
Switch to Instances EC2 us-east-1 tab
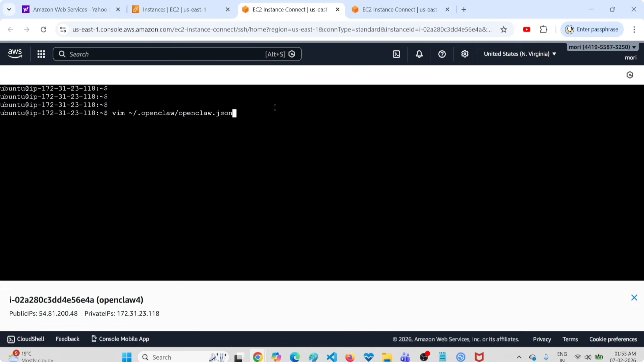[174, 9]
